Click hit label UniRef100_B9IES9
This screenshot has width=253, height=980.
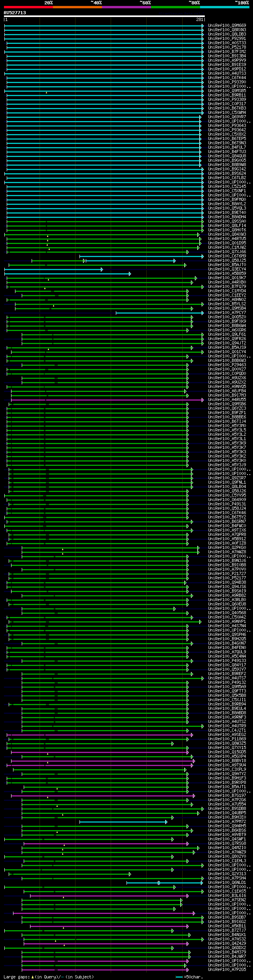click(227, 65)
